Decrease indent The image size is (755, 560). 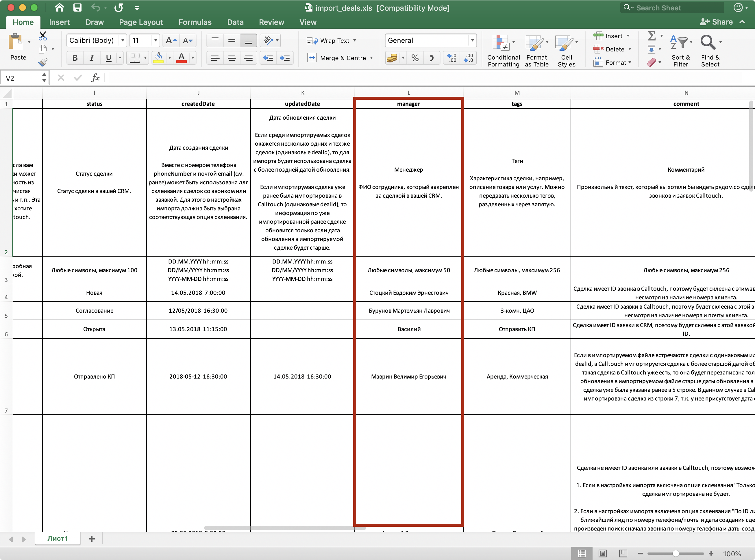pyautogui.click(x=268, y=58)
